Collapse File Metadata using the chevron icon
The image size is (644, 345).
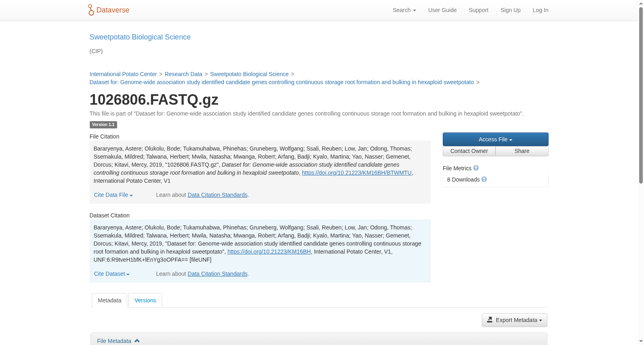(x=137, y=341)
